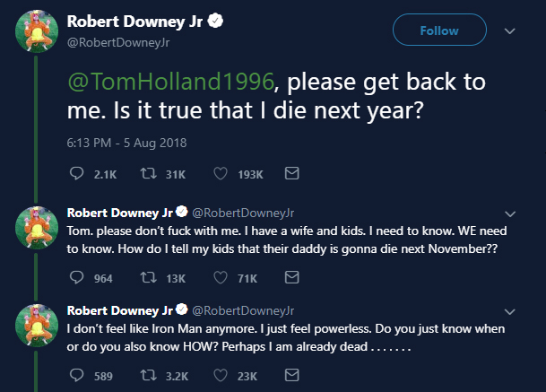Share second tweet via envelope icon
Image resolution: width=546 pixels, height=392 pixels.
pyautogui.click(x=290, y=277)
